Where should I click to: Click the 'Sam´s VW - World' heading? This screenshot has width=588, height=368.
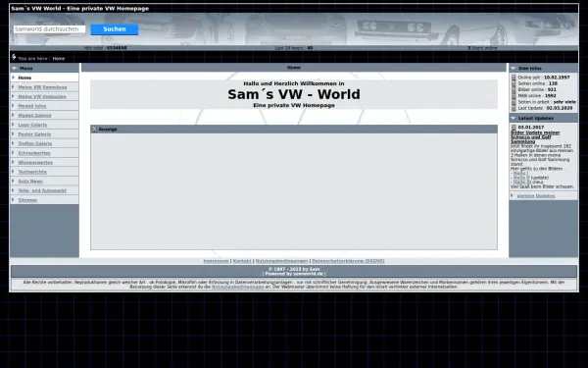[x=294, y=94]
